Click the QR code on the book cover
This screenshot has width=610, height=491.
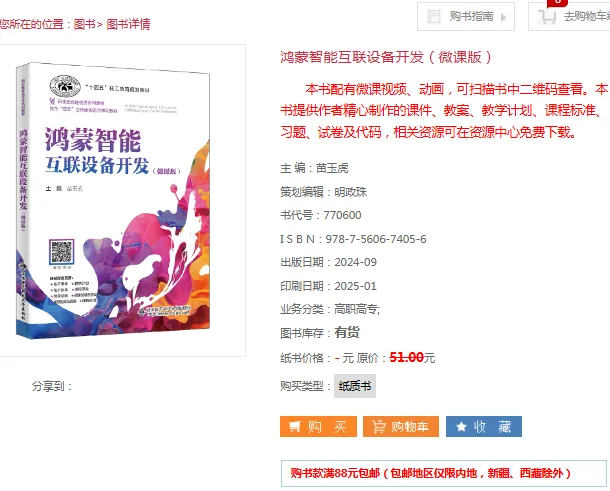point(61,252)
